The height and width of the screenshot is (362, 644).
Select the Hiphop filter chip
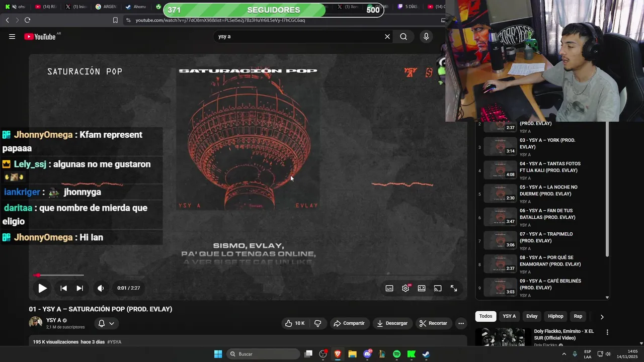[x=555, y=316]
